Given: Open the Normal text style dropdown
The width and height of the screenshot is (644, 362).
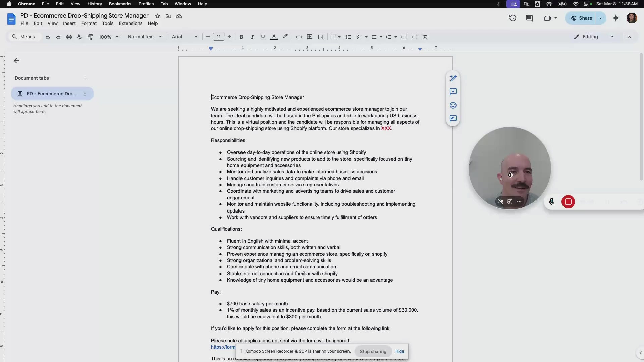Looking at the screenshot, I should 145,37.
